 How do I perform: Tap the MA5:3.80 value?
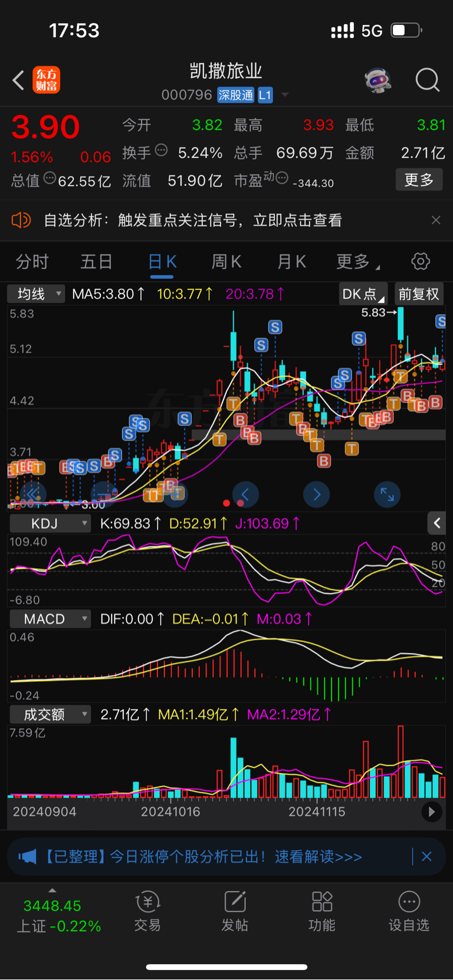pos(109,293)
